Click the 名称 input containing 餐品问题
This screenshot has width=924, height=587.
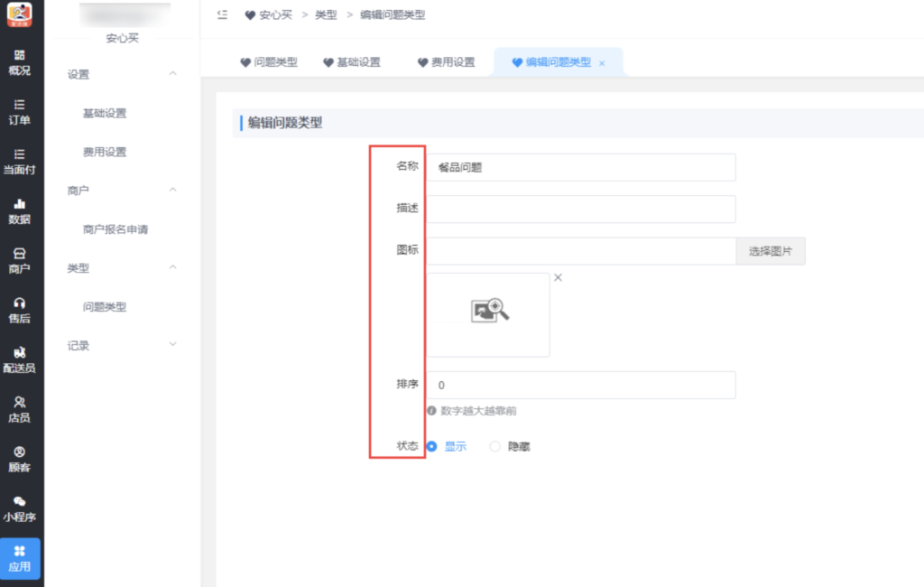click(x=581, y=167)
